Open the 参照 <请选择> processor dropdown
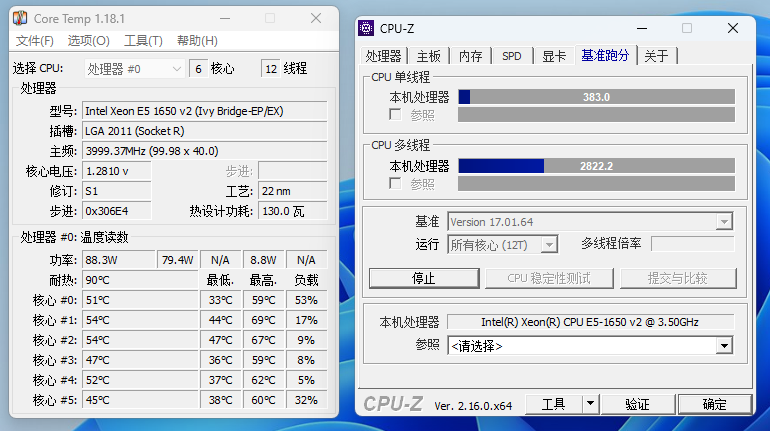The width and height of the screenshot is (770, 431). tap(590, 346)
